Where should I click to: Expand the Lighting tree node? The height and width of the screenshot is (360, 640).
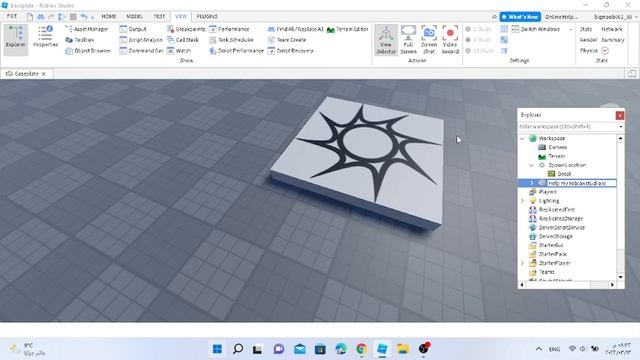(x=522, y=201)
